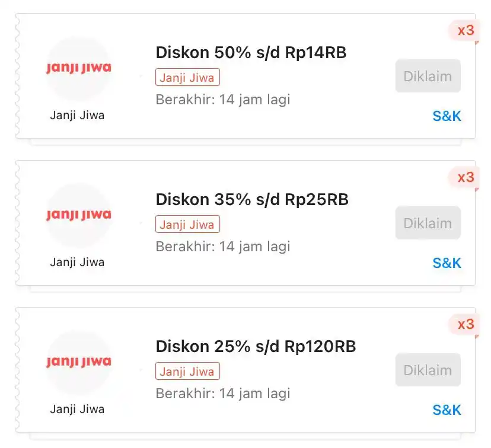Open S&K terms for Diskon 25% voucher
491x448 pixels.
coord(447,410)
